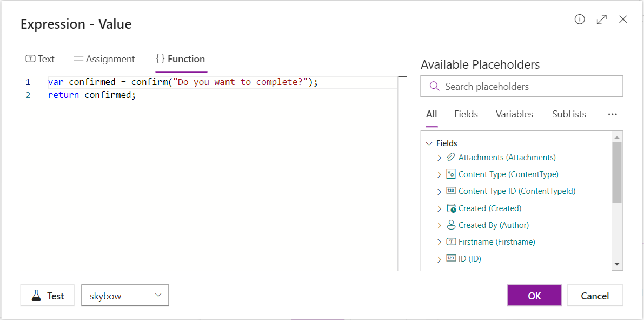Viewport: 644px width, 320px height.
Task: Click the ID number field icon
Action: point(451,259)
